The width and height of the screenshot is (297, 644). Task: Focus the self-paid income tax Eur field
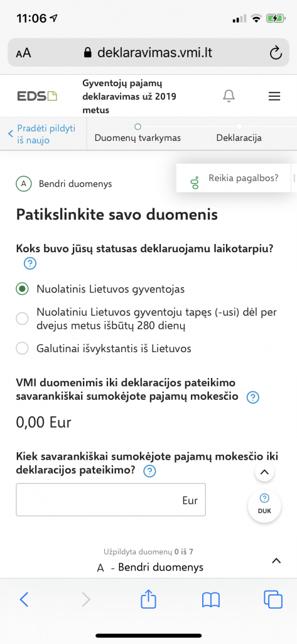pos(111,500)
